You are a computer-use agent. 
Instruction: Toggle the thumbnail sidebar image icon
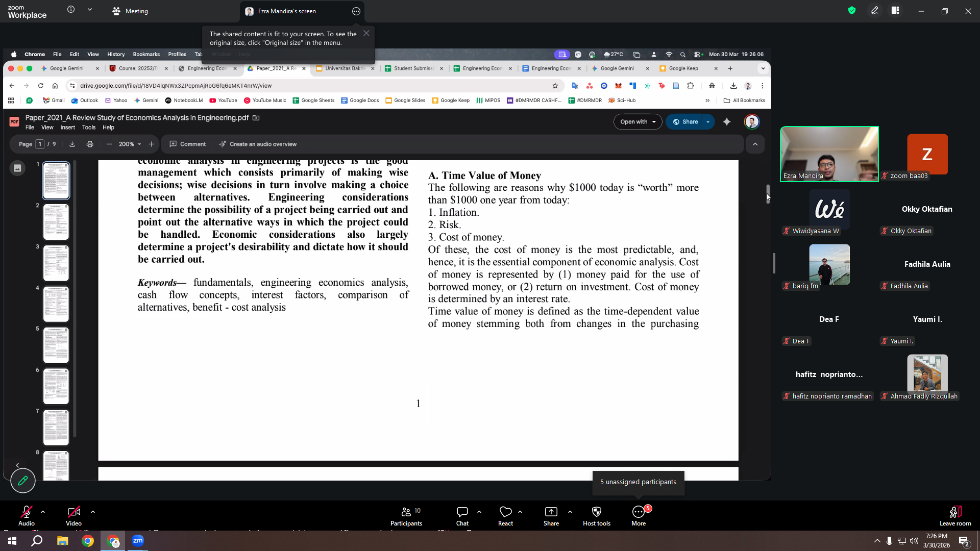(17, 168)
